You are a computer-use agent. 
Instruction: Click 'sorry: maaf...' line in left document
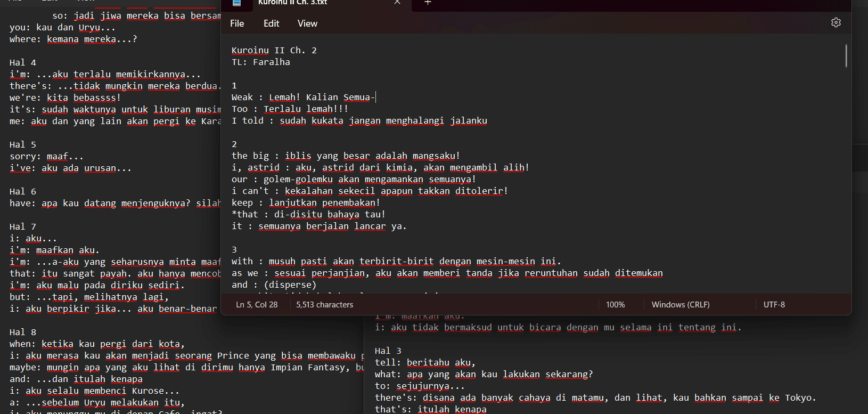tap(46, 157)
